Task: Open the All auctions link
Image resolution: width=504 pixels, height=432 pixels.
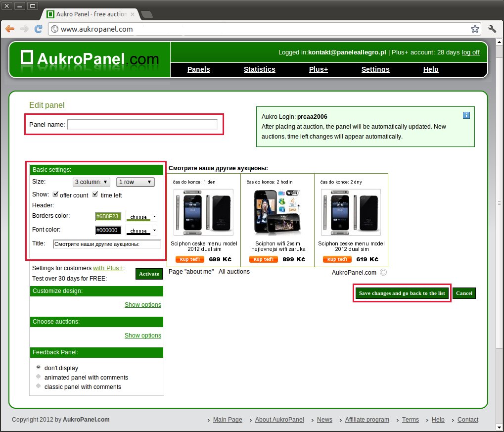Action: [x=234, y=272]
